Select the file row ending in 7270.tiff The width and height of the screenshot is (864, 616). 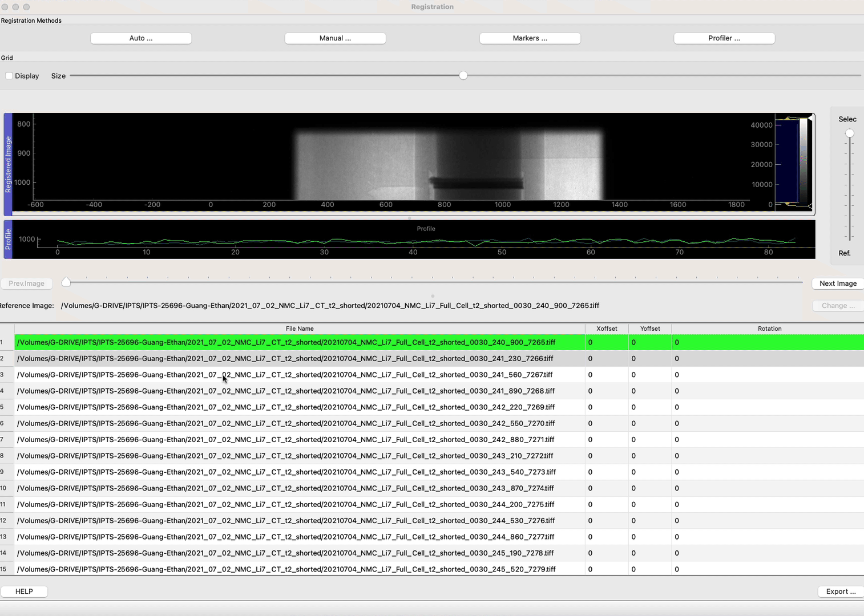click(285, 423)
